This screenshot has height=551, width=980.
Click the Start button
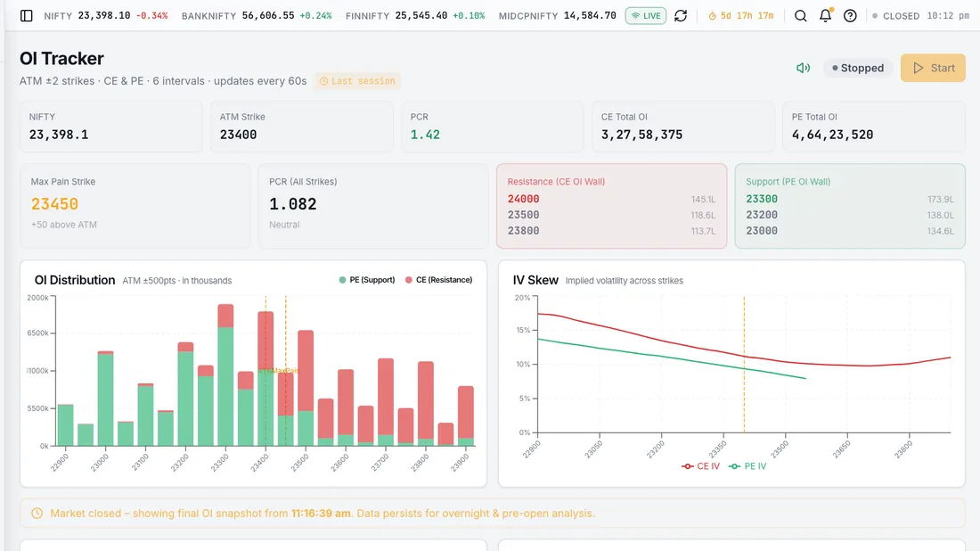pyautogui.click(x=933, y=68)
